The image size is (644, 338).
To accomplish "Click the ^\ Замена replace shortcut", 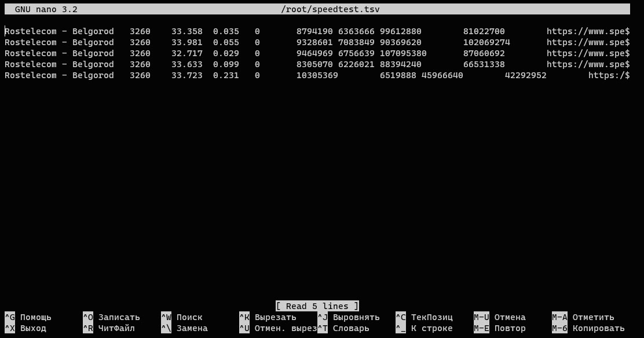I will coord(184,328).
